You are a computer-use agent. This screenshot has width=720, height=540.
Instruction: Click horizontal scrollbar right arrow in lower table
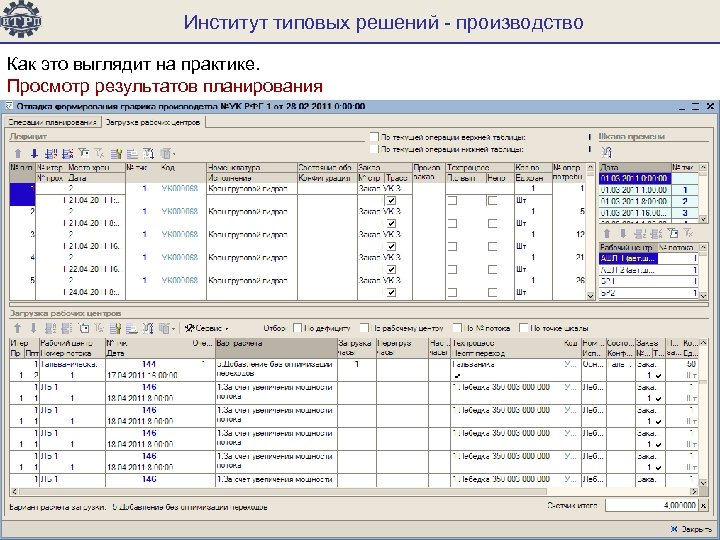coord(693,491)
